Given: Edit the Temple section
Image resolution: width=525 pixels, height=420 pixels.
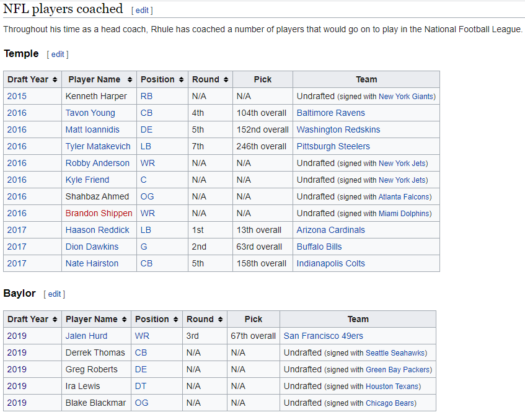Looking at the screenshot, I should (58, 55).
